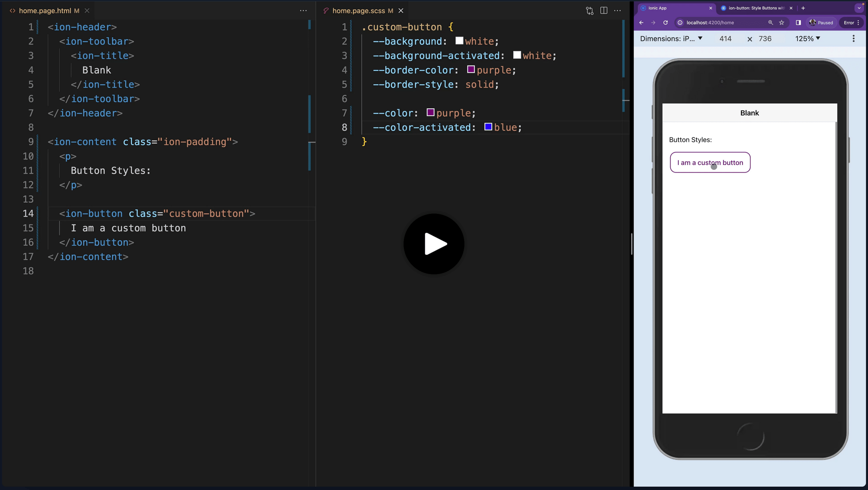
Task: Edit the device width value 414
Action: click(726, 39)
